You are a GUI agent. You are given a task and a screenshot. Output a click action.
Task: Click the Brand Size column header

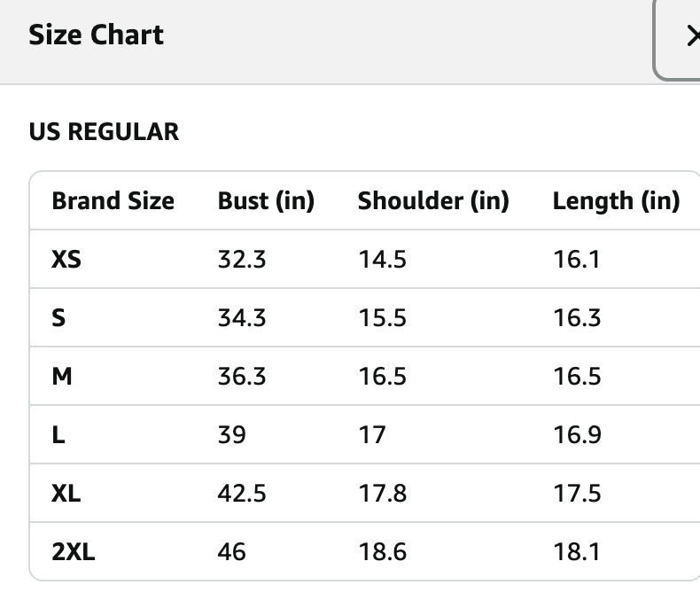pos(113,201)
